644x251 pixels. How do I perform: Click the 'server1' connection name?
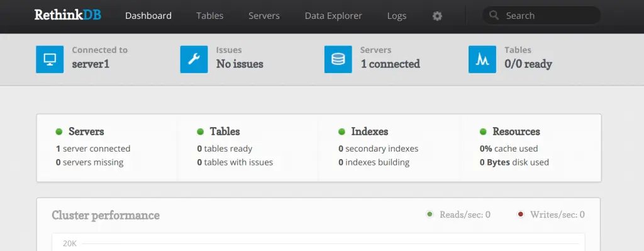pos(91,64)
